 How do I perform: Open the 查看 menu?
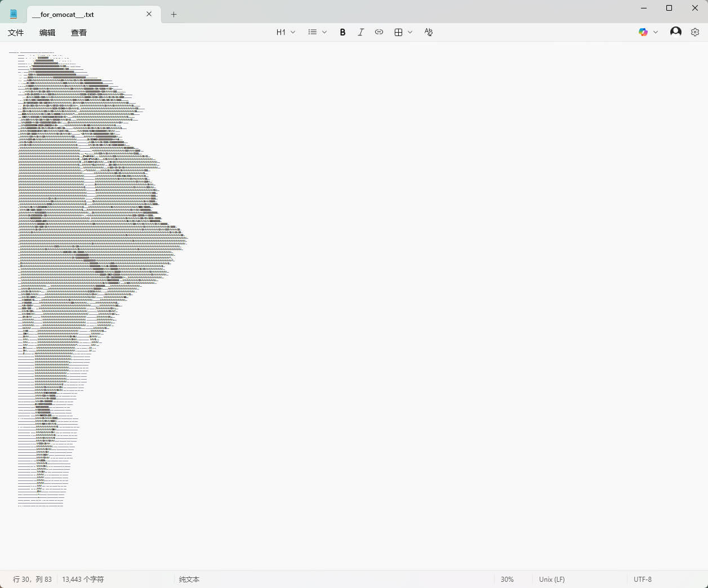pos(79,33)
